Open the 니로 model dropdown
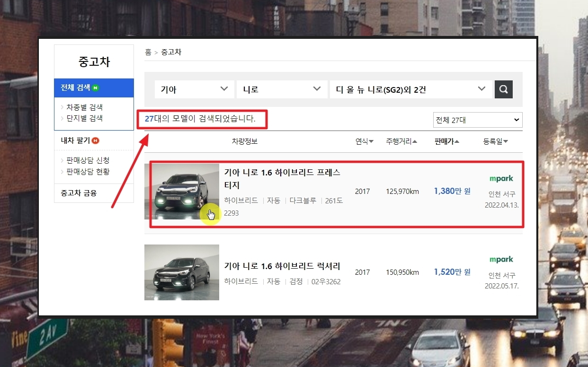This screenshot has height=367, width=588. click(x=282, y=89)
